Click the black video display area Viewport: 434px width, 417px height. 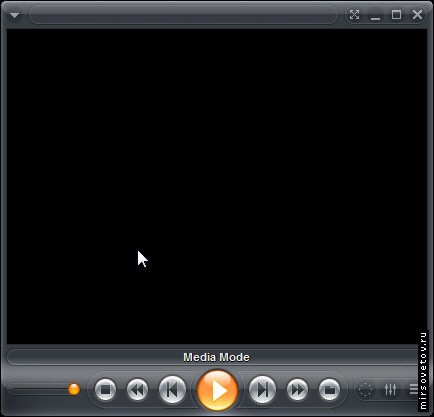(217, 187)
